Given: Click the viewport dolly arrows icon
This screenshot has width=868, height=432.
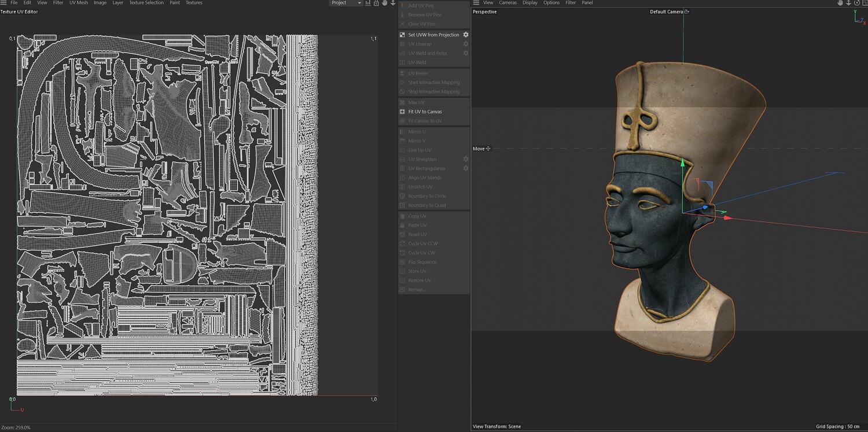Looking at the screenshot, I should (x=848, y=3).
